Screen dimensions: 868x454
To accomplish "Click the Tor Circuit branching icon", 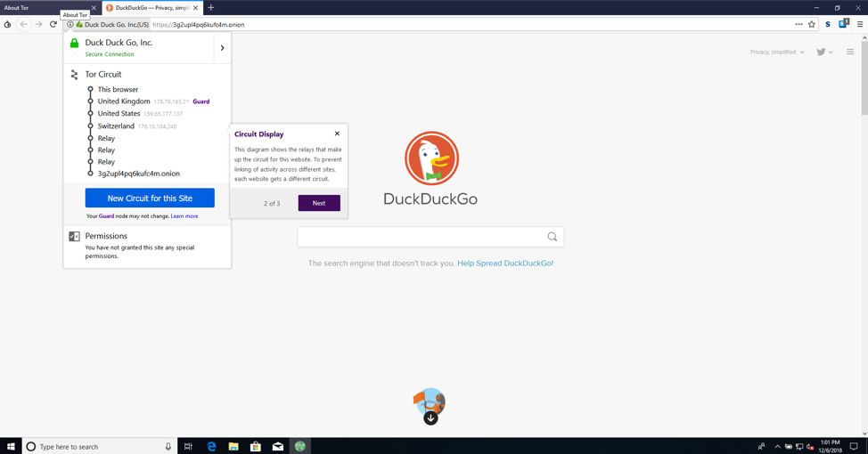I will (x=74, y=75).
